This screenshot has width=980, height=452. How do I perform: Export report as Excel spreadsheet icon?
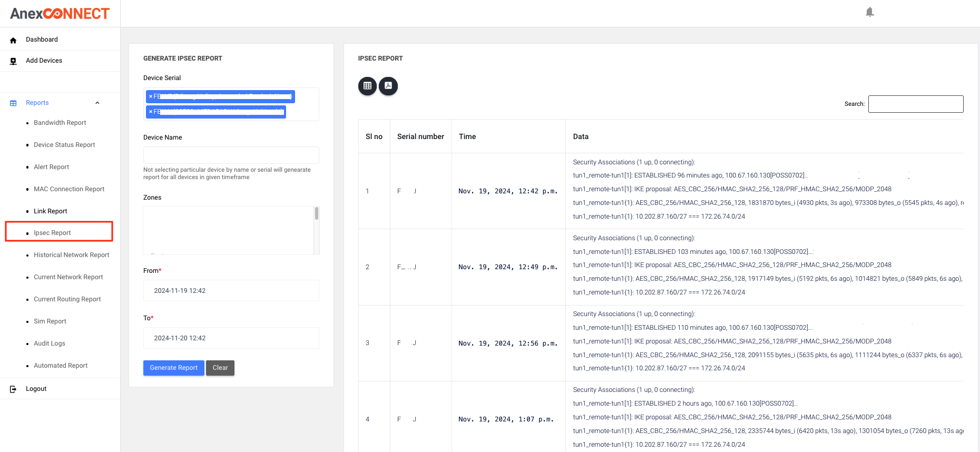click(x=367, y=86)
